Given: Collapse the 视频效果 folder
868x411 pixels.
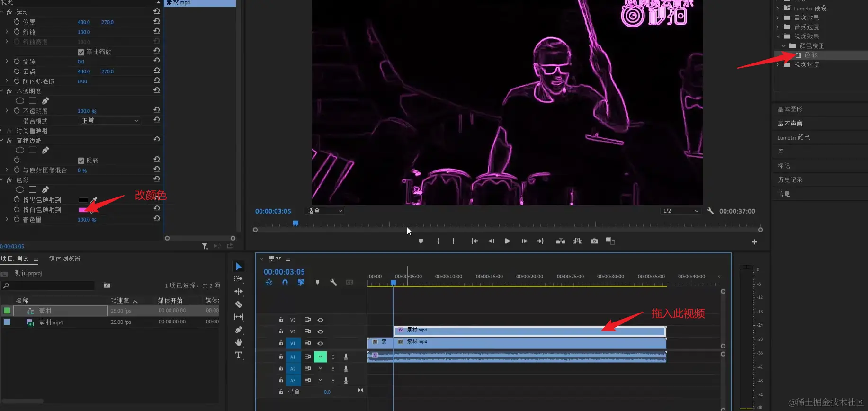Looking at the screenshot, I should click(778, 36).
